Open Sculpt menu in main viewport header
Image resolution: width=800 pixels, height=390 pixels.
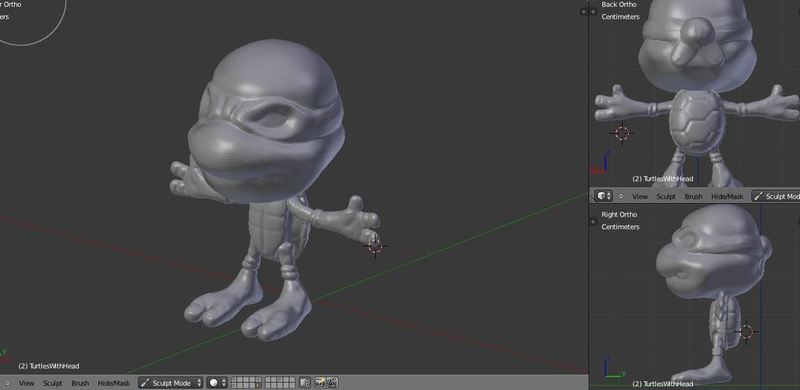53,383
